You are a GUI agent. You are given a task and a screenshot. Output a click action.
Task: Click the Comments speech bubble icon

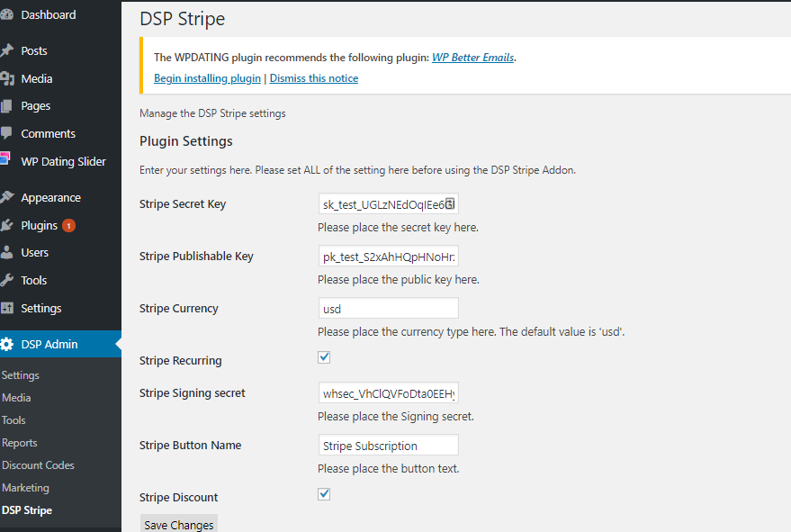pos(6,133)
